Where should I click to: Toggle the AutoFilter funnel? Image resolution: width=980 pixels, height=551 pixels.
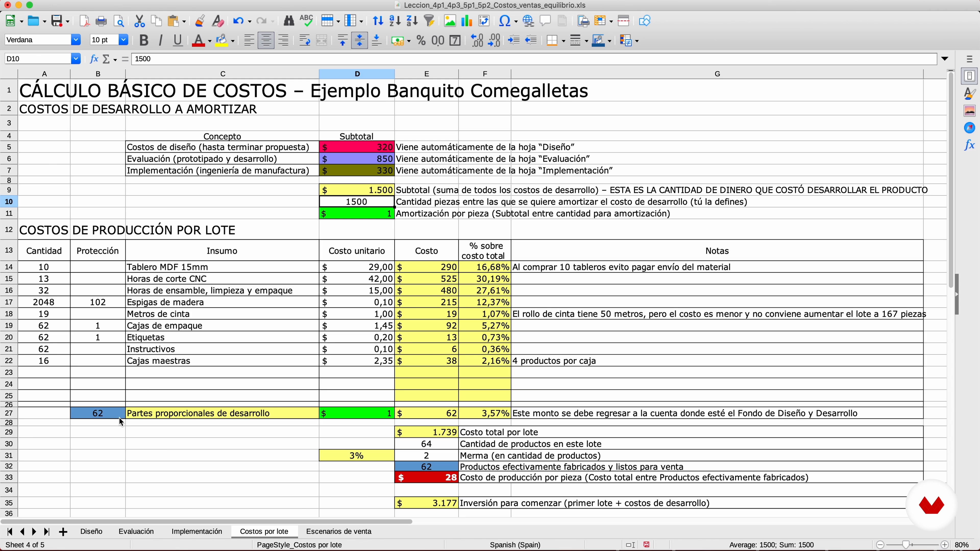(x=429, y=21)
